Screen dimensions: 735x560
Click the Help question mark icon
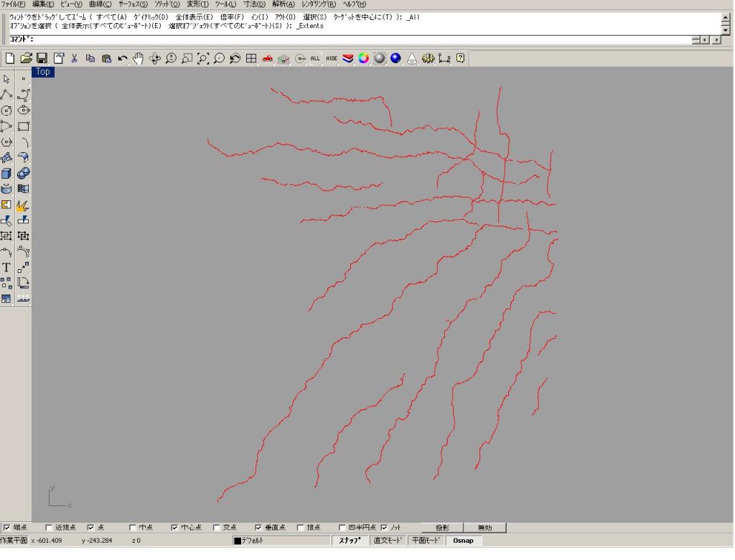(x=460, y=58)
